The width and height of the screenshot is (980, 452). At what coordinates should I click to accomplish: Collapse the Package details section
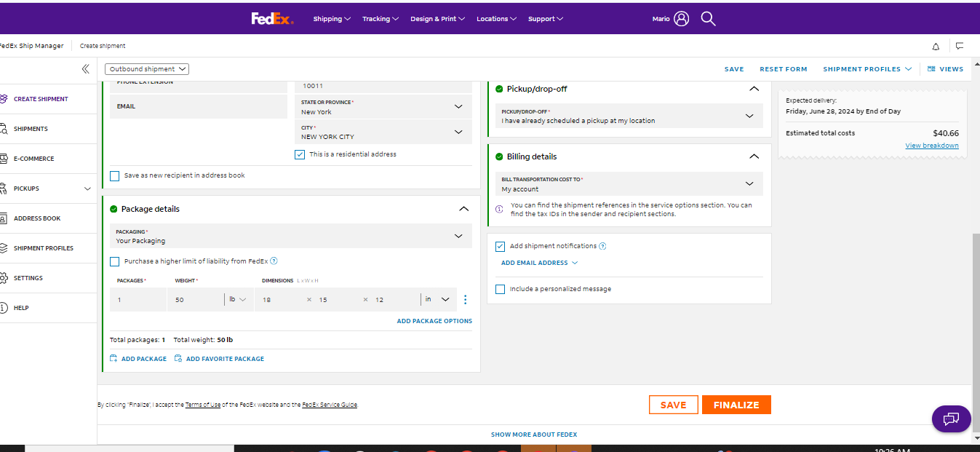coord(464,209)
